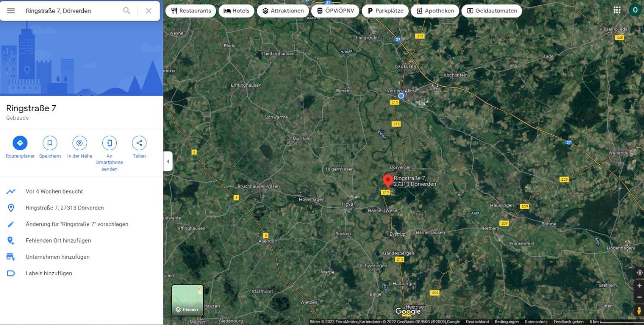Click the Verden (Aller) map label
This screenshot has height=325, width=644.
point(401,91)
